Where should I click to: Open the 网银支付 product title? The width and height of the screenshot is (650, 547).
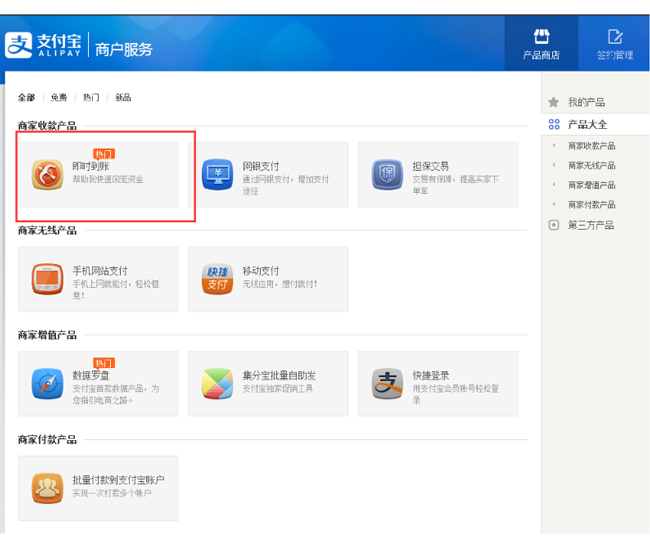pyautogui.click(x=261, y=166)
